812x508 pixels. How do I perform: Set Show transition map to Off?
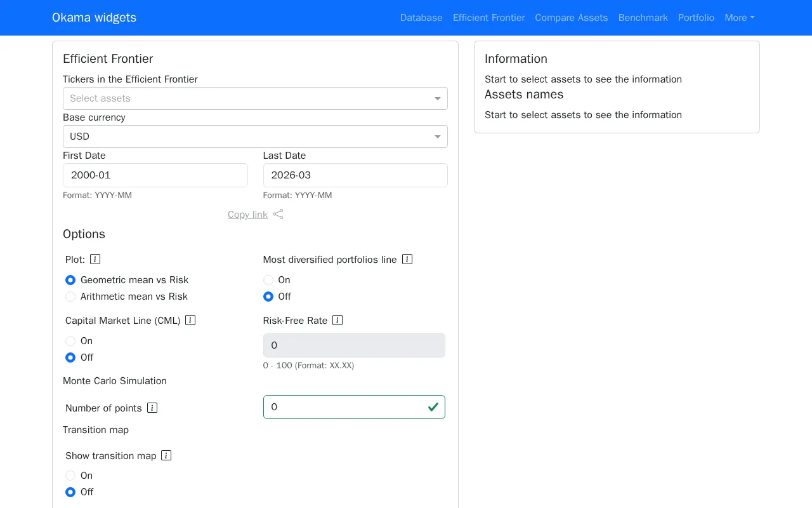[70, 492]
